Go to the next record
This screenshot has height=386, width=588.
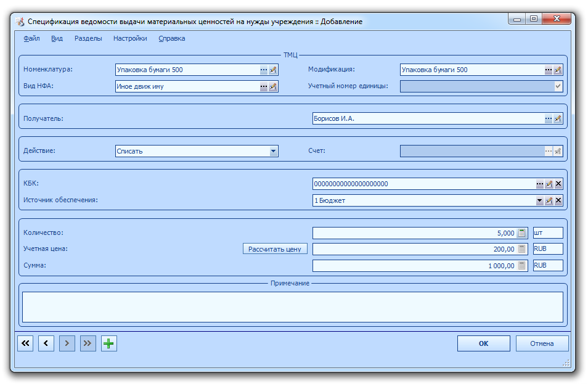tap(67, 343)
